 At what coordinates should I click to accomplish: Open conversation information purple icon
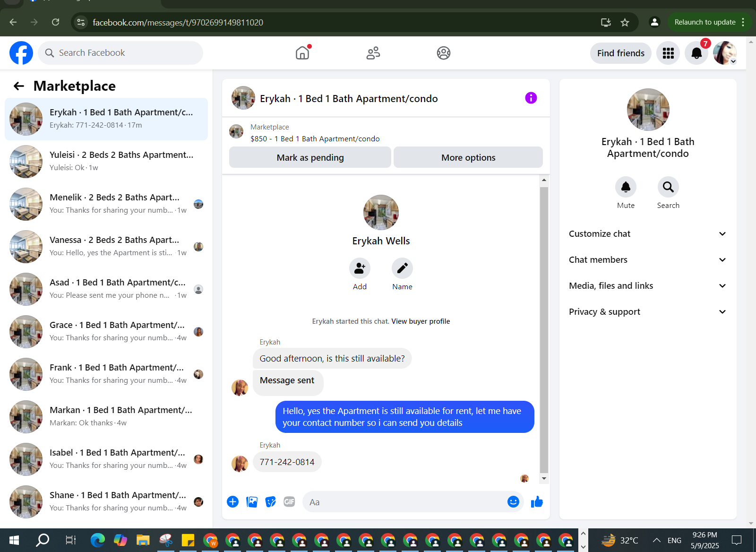pyautogui.click(x=531, y=98)
